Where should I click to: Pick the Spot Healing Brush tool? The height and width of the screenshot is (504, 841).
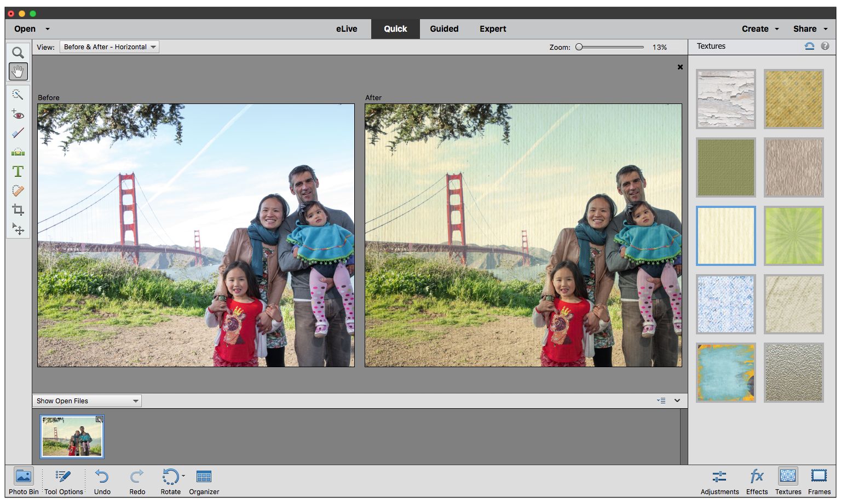coord(18,190)
